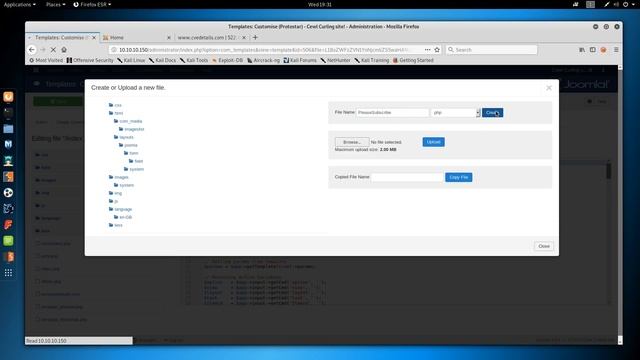Open the Kali Linux bookmark
The height and width of the screenshot is (360, 640).
[131, 60]
